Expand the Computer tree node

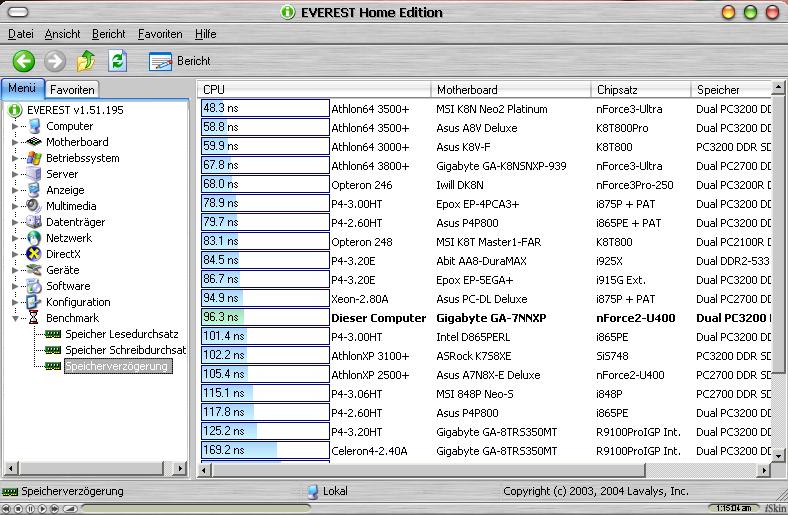15,126
